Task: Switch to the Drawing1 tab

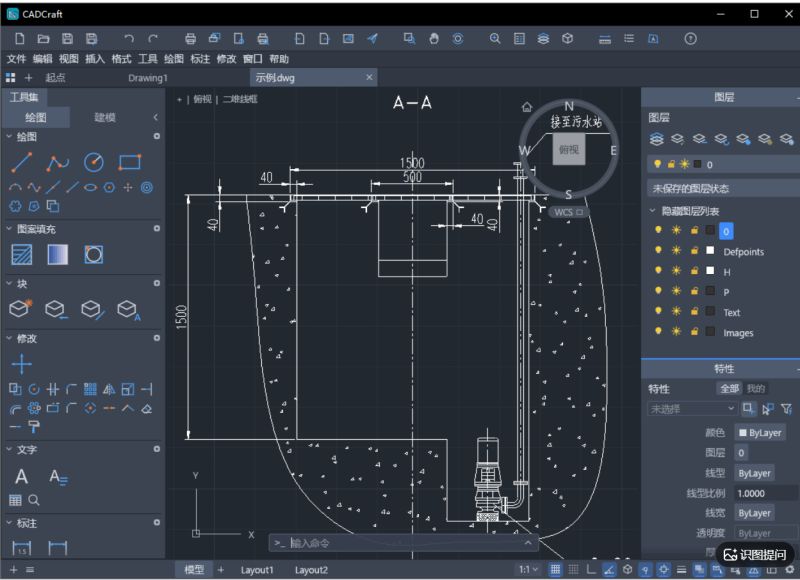Action: 148,78
